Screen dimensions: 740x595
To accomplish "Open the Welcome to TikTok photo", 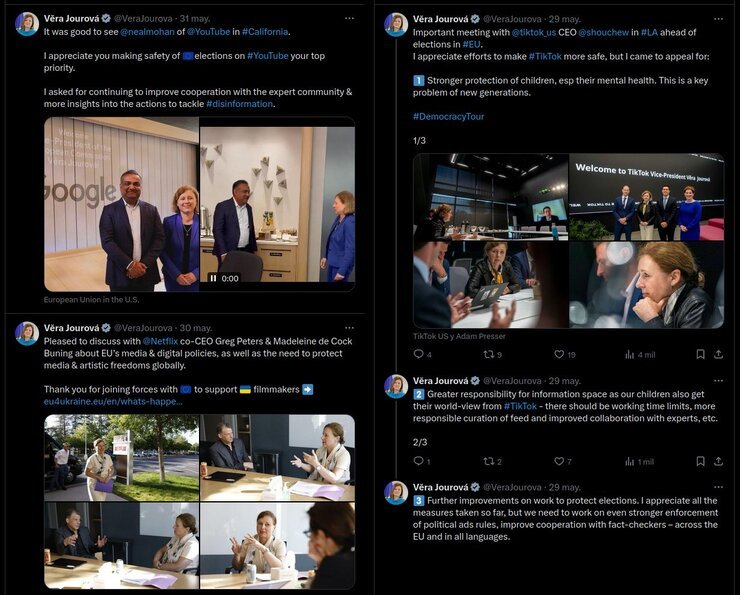I will (x=647, y=197).
